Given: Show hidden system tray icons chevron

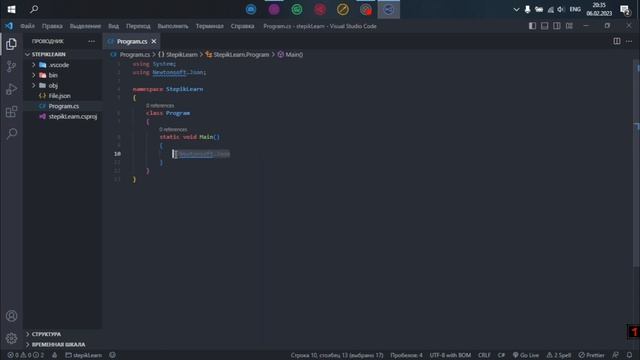Looking at the screenshot, I should (x=516, y=9).
